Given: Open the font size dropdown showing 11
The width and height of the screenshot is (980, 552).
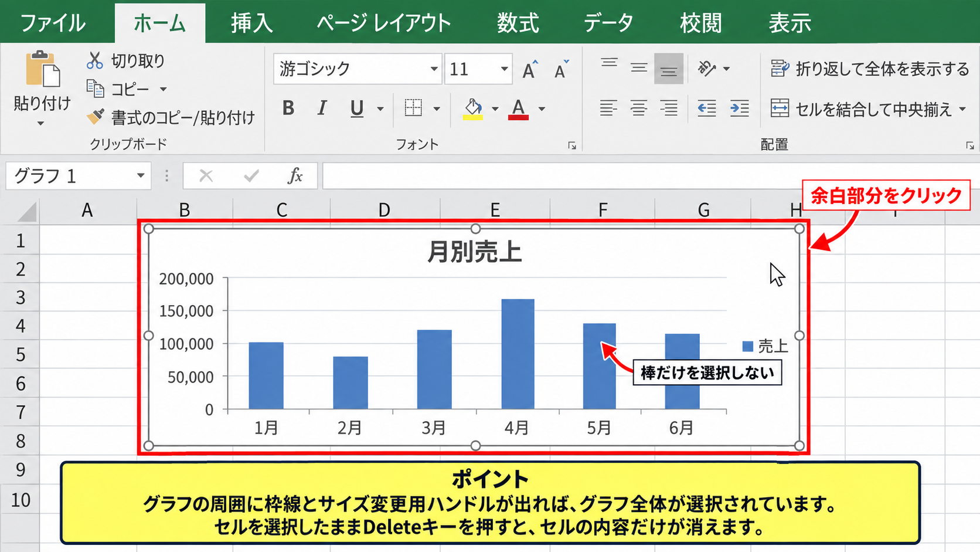Looking at the screenshot, I should click(504, 69).
